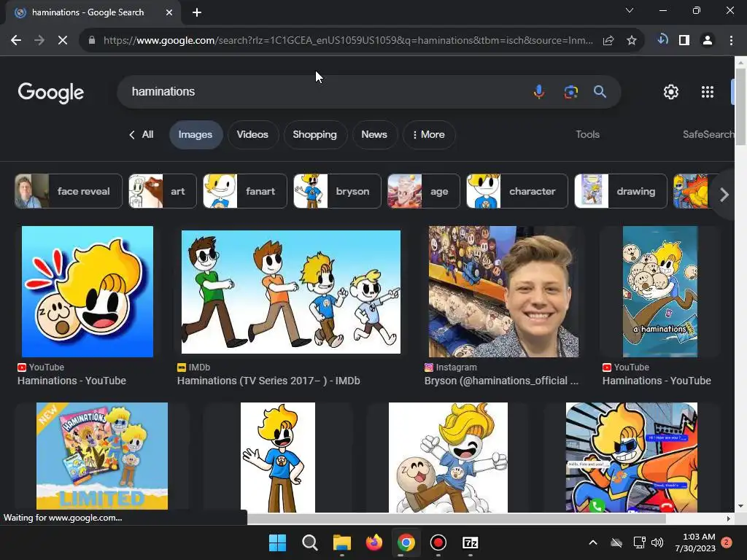Toggle the Chrome side panel
Image resolution: width=747 pixels, height=560 pixels.
[684, 41]
